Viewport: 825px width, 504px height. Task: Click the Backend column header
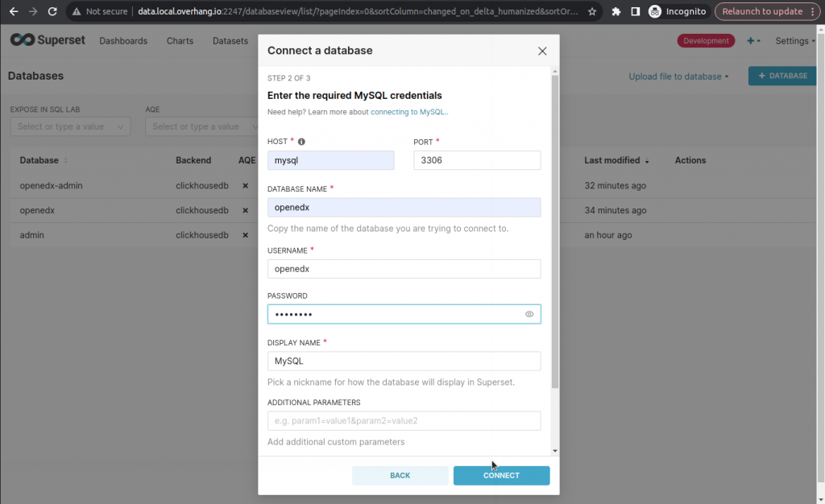tap(193, 160)
